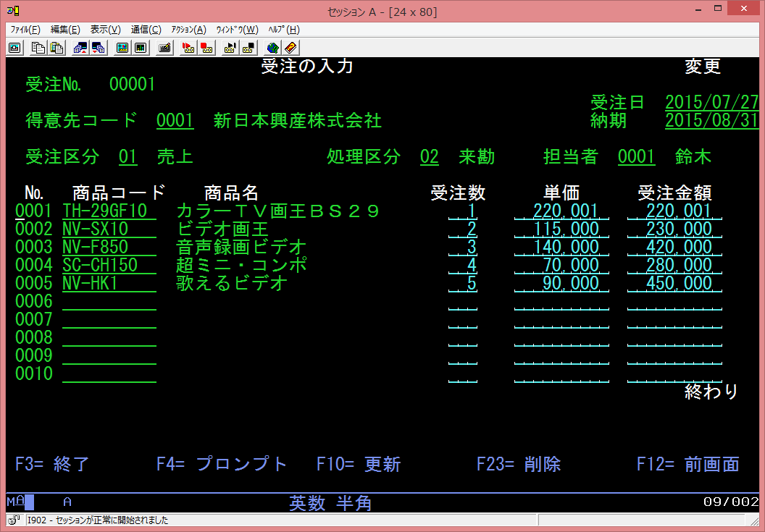Screen dimensions: 765x532
Task: Click the F10= 更新 function key label
Action: [358, 465]
